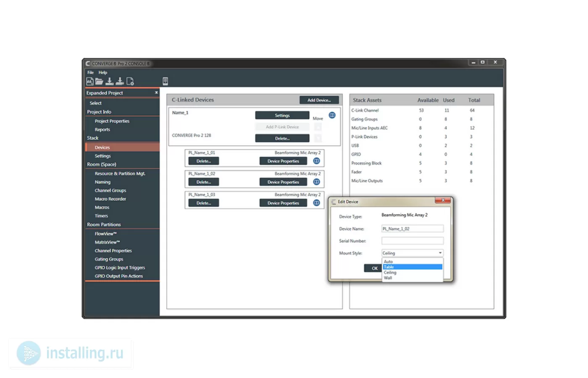Image resolution: width=588 pixels, height=378 pixels.
Task: Click the Processing Block row
Action: coord(422,163)
